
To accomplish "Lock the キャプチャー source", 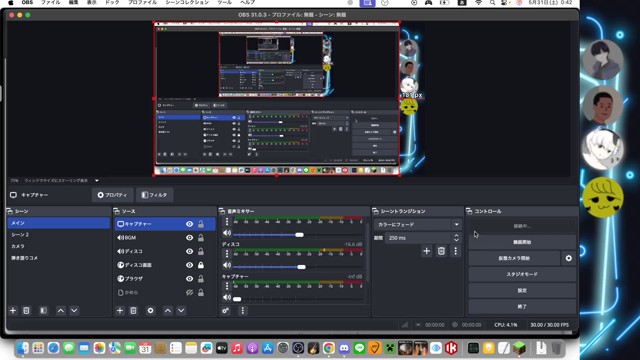I will point(201,224).
